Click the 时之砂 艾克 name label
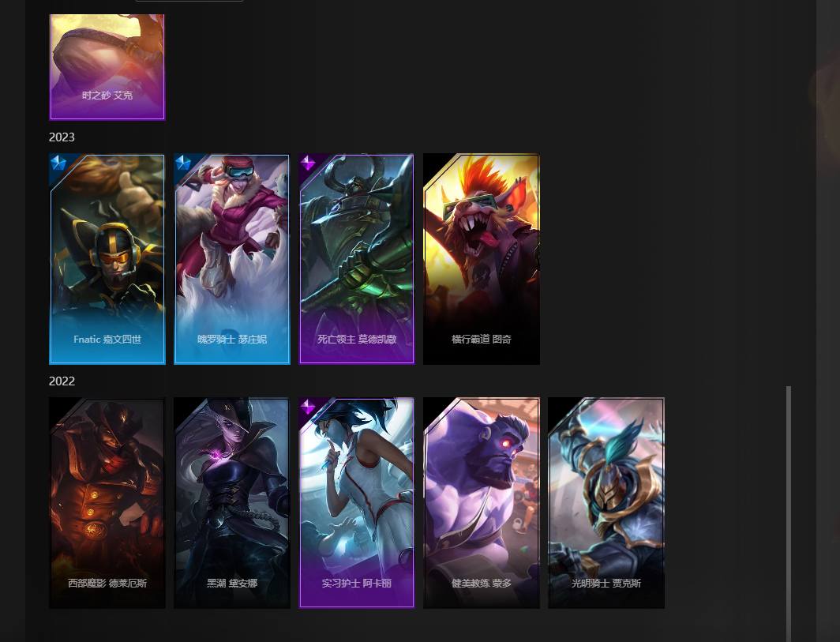 coord(107,96)
